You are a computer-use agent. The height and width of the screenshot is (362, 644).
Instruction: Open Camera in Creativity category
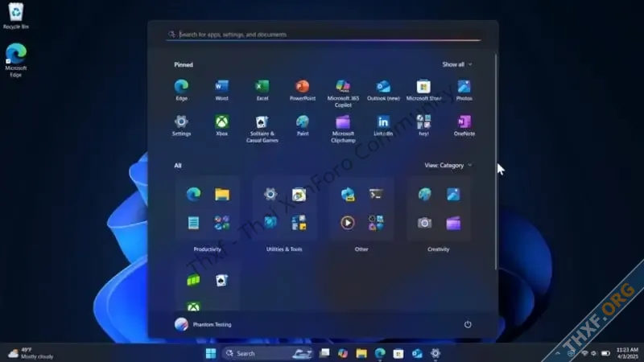425,223
